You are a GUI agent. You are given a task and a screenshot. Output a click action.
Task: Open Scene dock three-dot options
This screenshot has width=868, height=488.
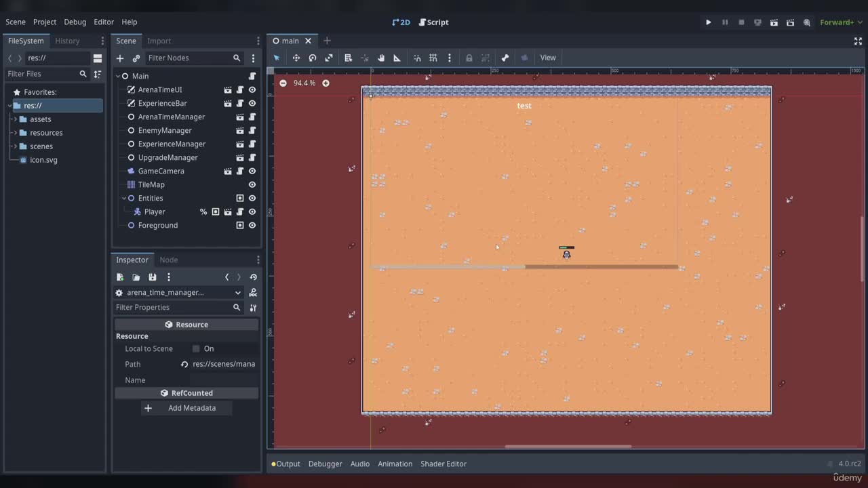253,58
